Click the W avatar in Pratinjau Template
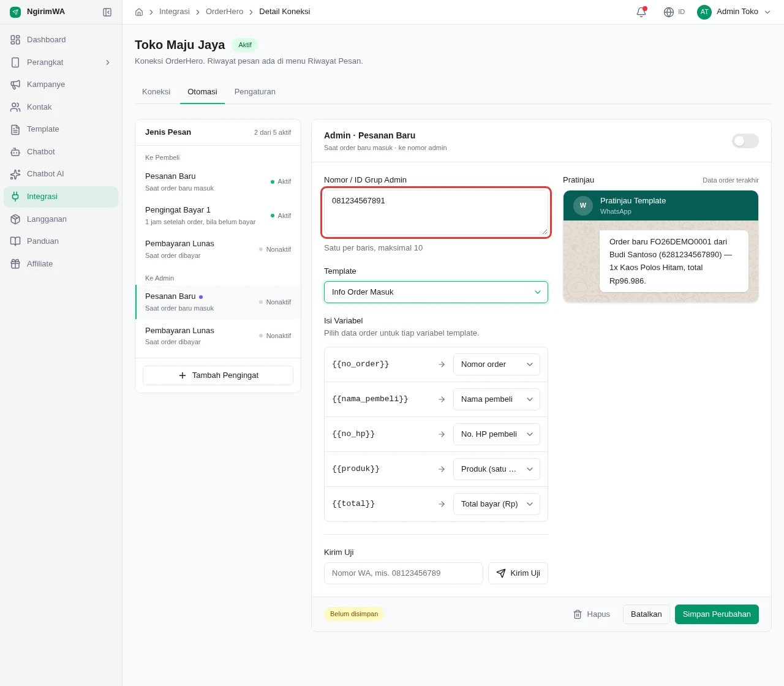The image size is (784, 686). (x=583, y=206)
